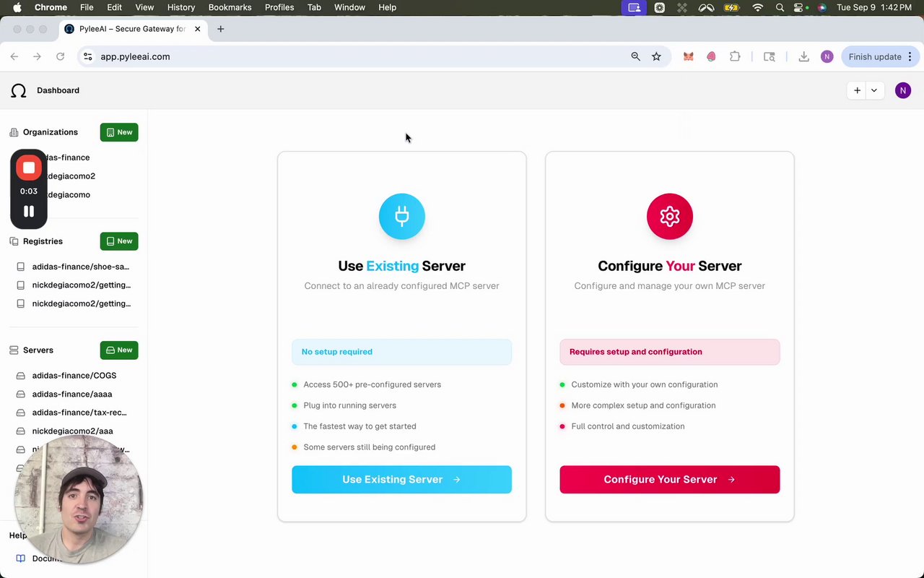The width and height of the screenshot is (924, 578).
Task: Click the red gear icon
Action: tap(670, 216)
